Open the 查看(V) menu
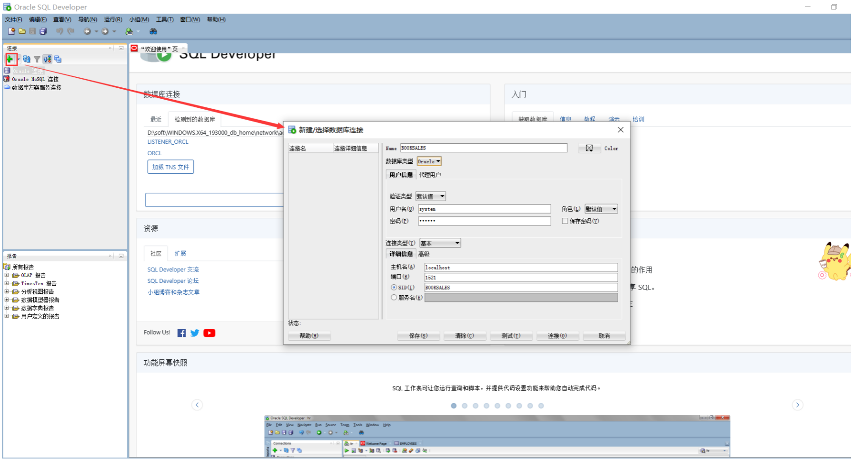Viewport: 868px width, 468px height. pyautogui.click(x=62, y=19)
